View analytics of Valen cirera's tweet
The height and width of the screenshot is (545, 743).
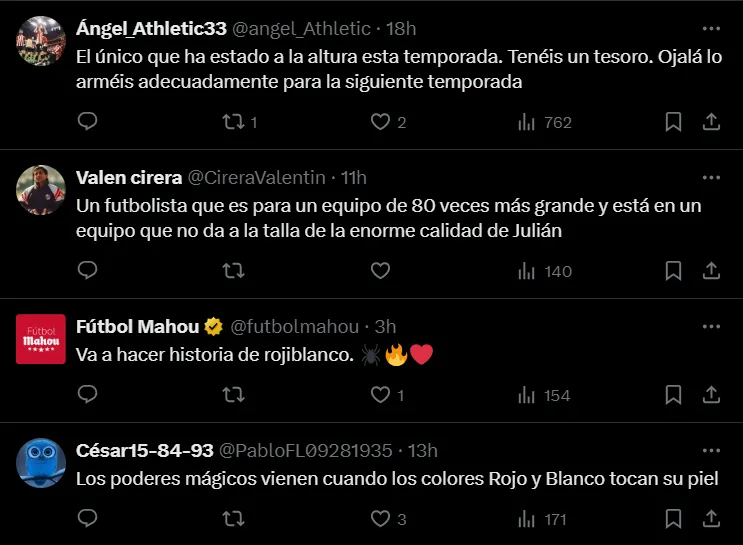tap(544, 271)
